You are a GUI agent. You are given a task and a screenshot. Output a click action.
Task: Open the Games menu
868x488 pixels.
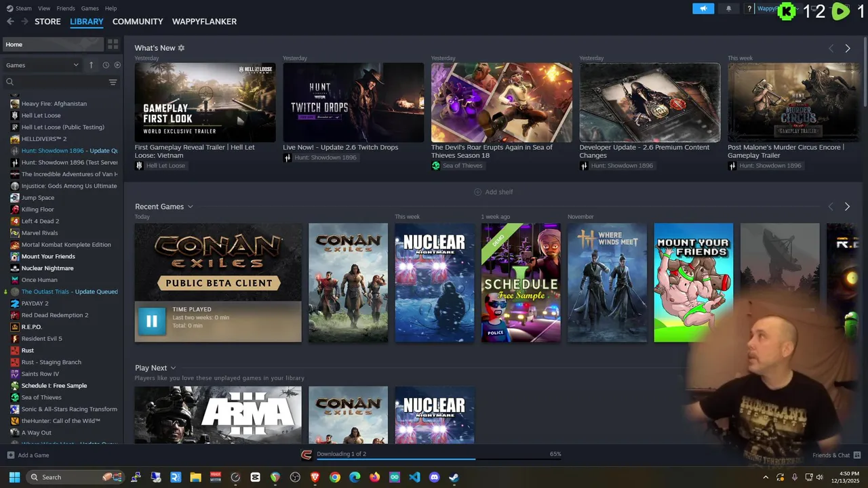90,8
